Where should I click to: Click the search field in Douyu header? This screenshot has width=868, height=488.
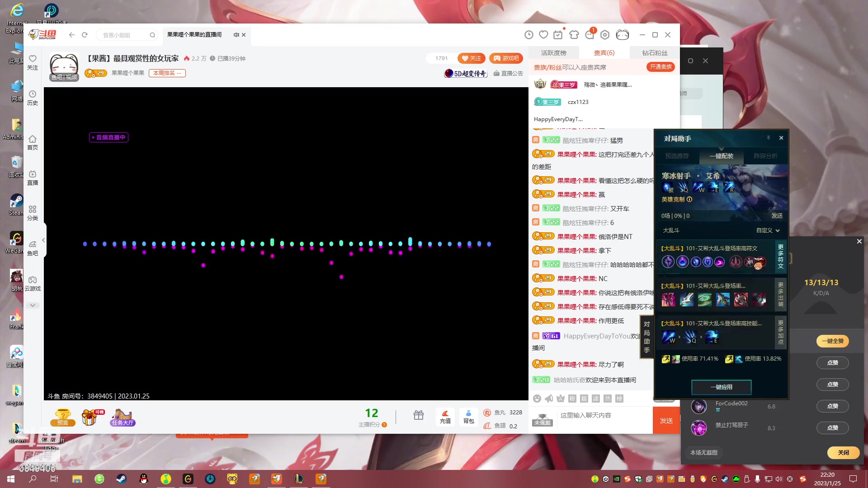[126, 35]
